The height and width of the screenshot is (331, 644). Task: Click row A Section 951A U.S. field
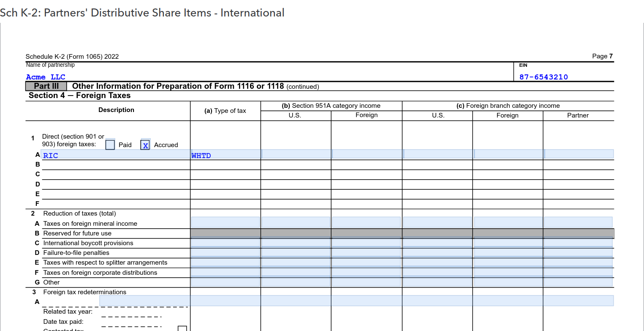click(x=296, y=154)
